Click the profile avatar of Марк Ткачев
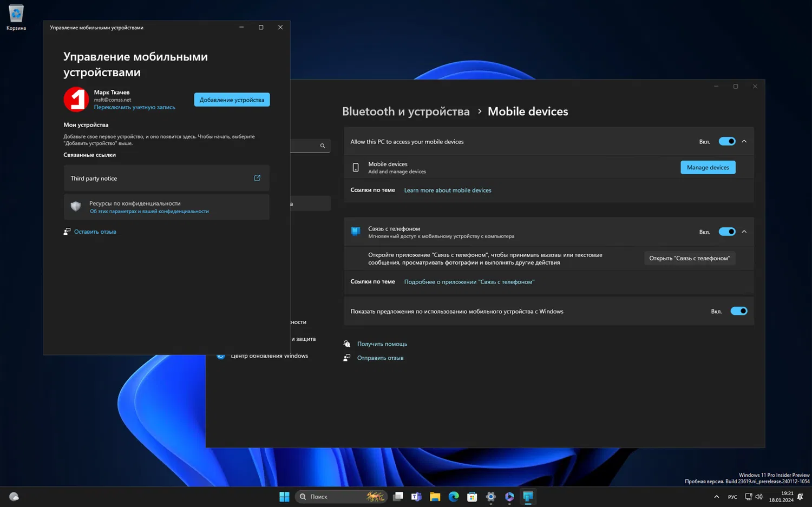The image size is (812, 507). pos(76,100)
